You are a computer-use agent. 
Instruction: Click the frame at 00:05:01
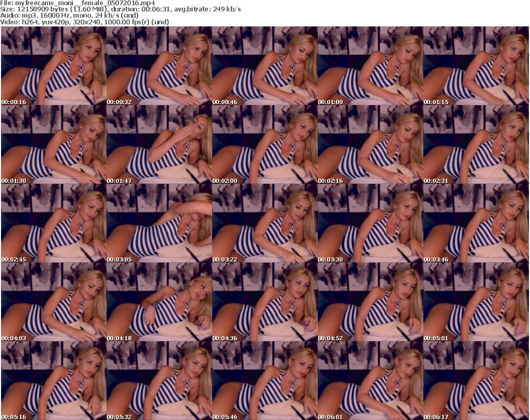(x=476, y=302)
